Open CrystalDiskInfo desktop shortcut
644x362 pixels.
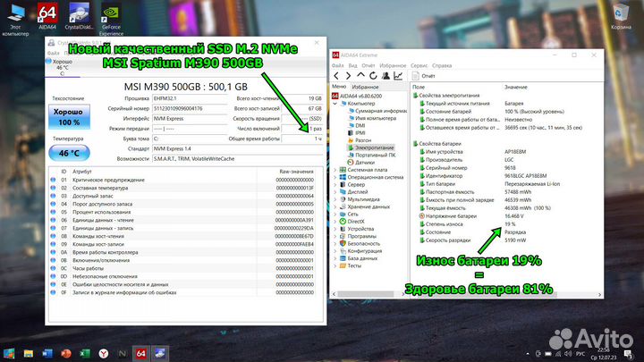click(80, 16)
